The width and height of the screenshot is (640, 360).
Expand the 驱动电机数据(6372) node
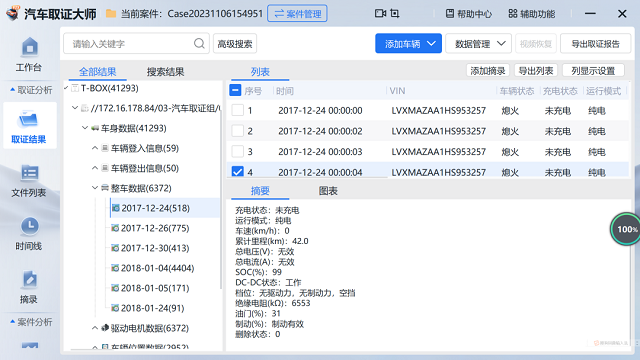click(x=95, y=328)
